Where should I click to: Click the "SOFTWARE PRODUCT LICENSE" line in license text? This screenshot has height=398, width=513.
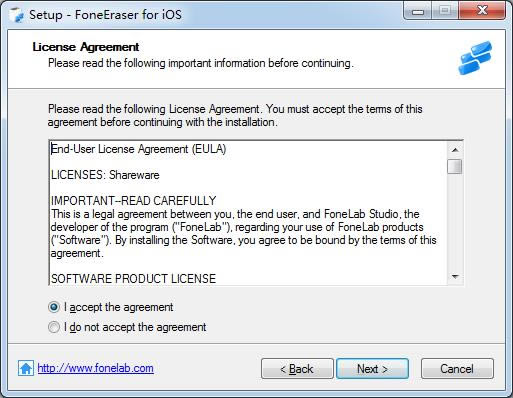pyautogui.click(x=133, y=279)
